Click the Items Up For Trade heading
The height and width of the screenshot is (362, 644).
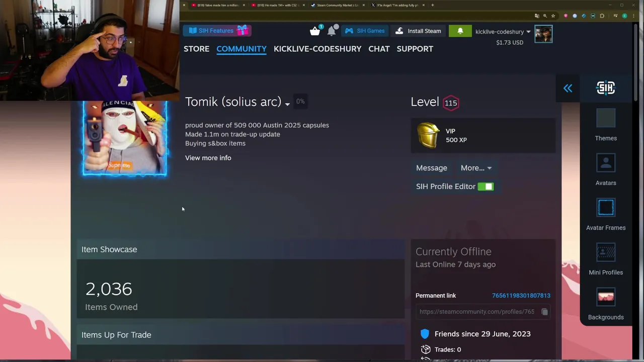point(116,335)
